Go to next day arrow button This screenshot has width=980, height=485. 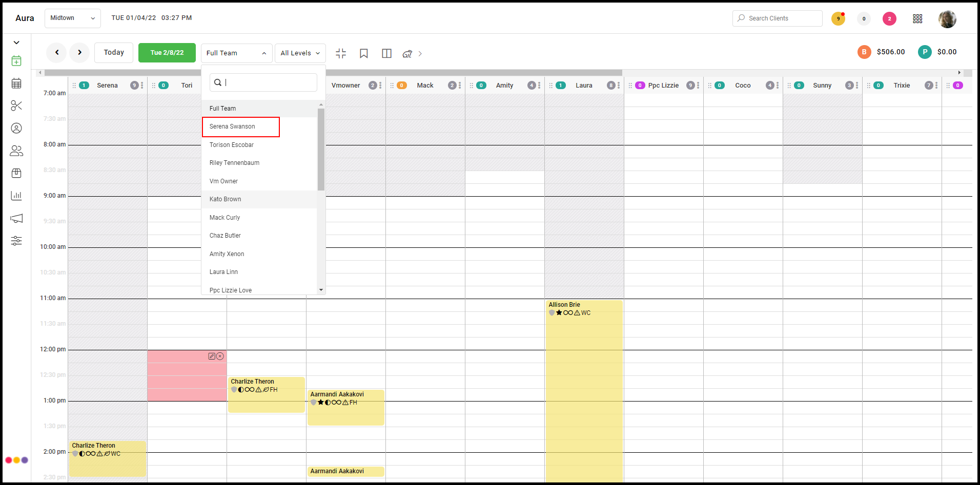coord(79,52)
